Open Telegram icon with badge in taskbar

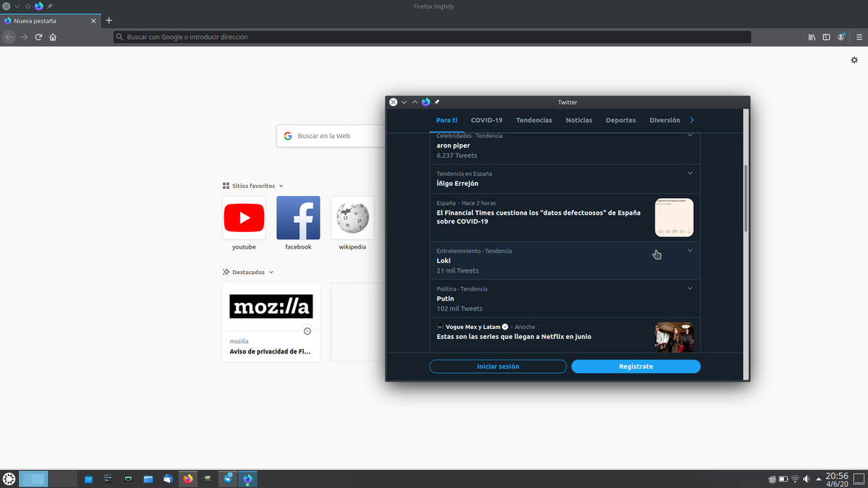tap(229, 479)
